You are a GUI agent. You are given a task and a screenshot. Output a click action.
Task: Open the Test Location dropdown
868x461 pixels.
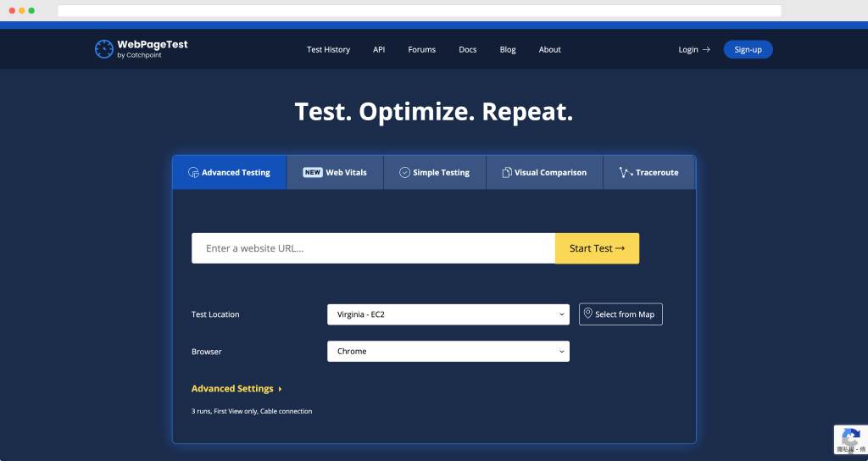(x=448, y=314)
